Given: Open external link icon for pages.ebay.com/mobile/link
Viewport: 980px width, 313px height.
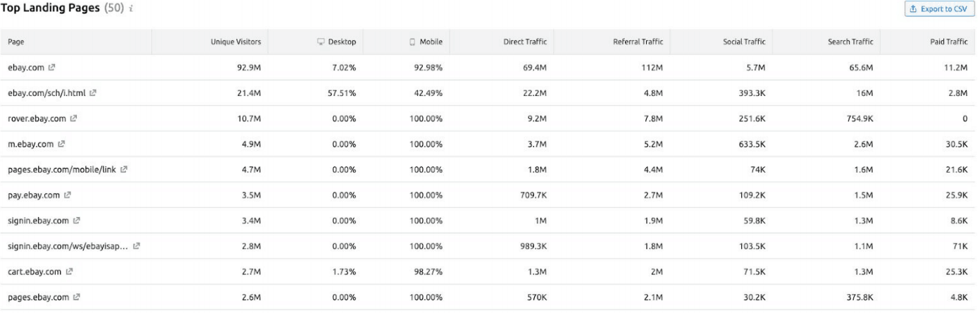Looking at the screenshot, I should (124, 170).
